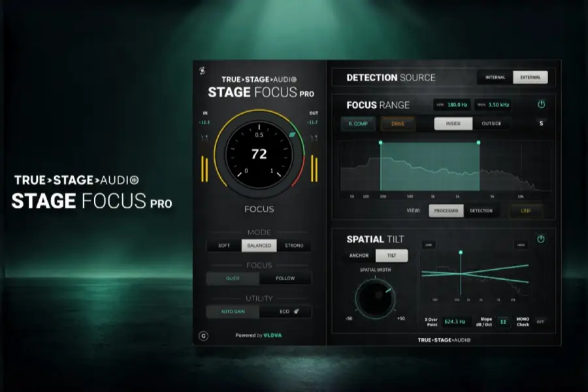This screenshot has height=392, width=588.
Task: Enable the R. COMP button
Action: [x=358, y=123]
